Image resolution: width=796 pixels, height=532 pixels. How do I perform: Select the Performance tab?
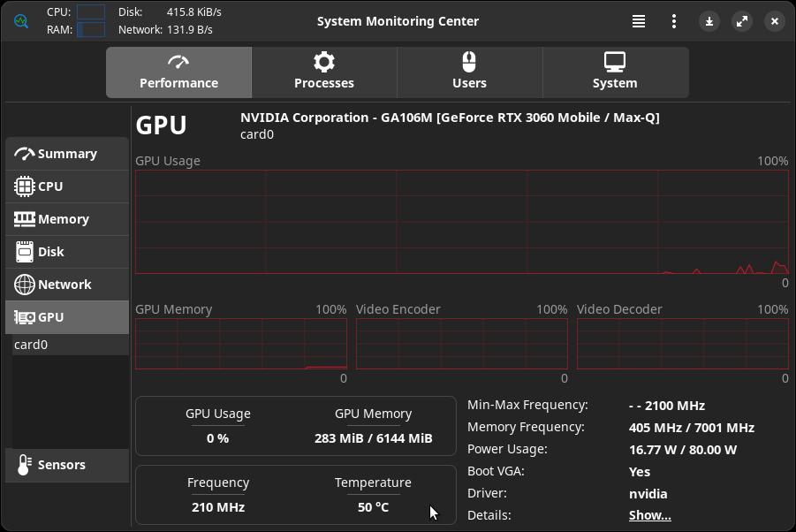click(x=178, y=72)
